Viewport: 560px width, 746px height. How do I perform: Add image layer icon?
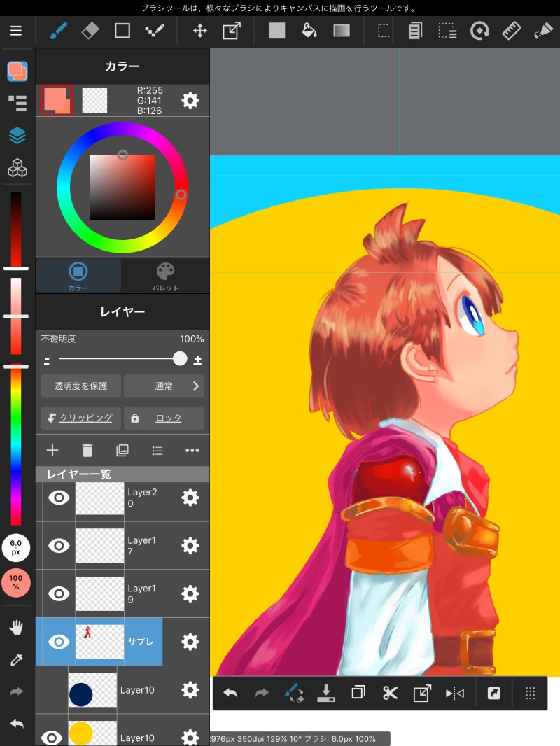[x=122, y=450]
